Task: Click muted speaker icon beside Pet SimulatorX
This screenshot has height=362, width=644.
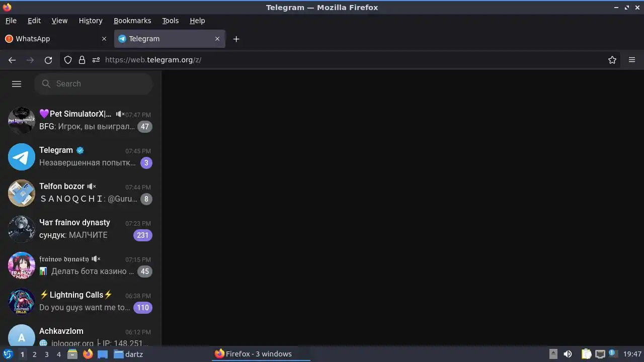Action: [120, 114]
